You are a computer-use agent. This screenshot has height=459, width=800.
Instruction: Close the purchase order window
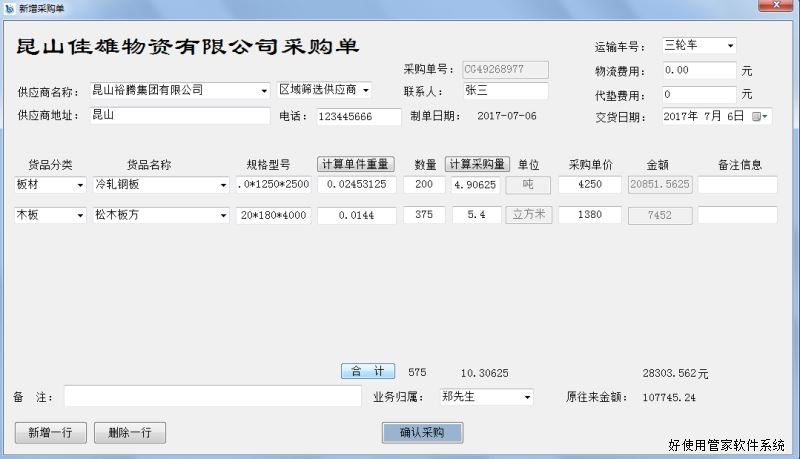point(776,8)
